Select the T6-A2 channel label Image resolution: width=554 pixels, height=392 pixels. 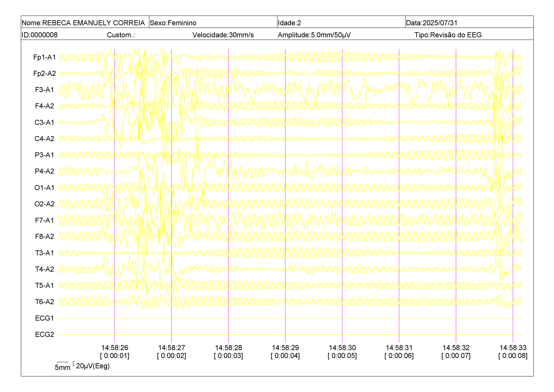point(44,302)
